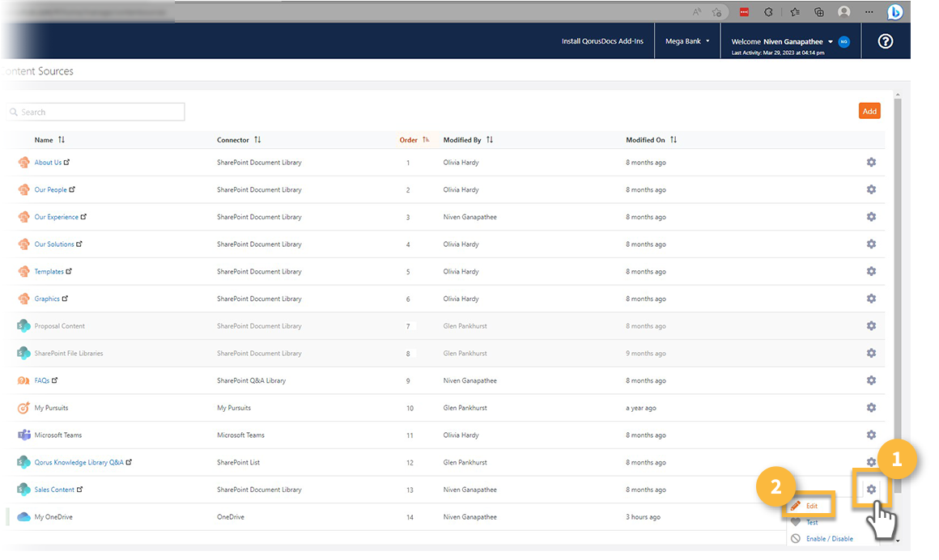Select the My Pursuits connector icon
This screenshot has height=560, width=939.
click(x=23, y=408)
